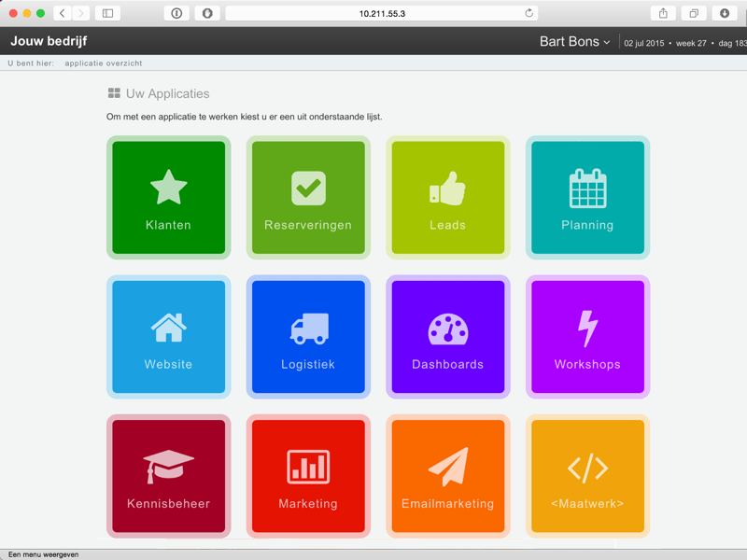747x560 pixels.
Task: Go back with the browser back arrow
Action: (x=63, y=13)
